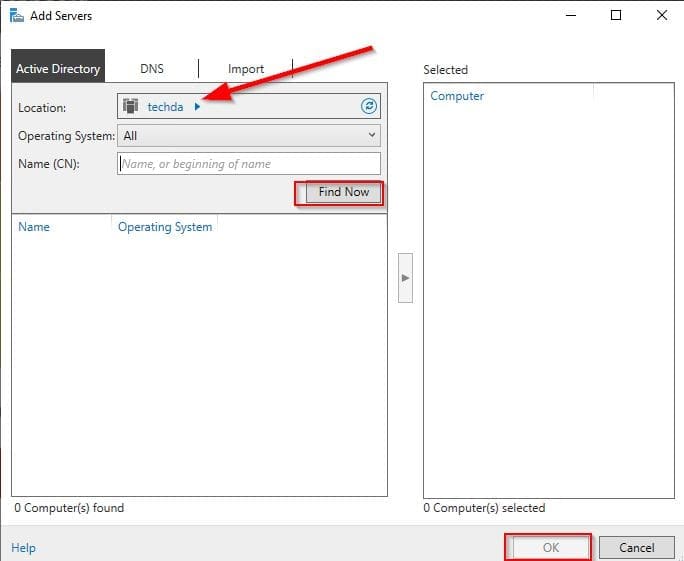The height and width of the screenshot is (561, 684).
Task: Sort results by Name column header
Action: pos(34,227)
